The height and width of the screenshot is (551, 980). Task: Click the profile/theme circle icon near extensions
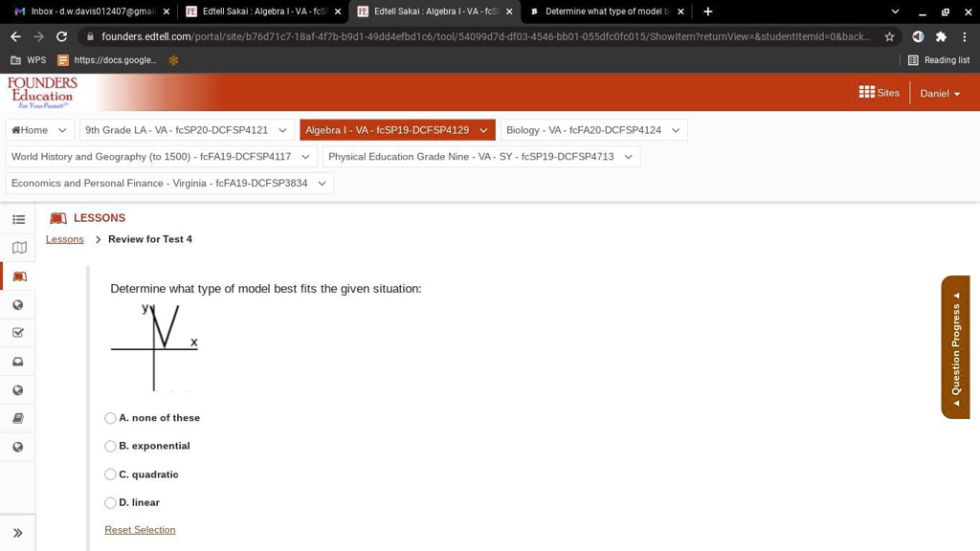(918, 37)
